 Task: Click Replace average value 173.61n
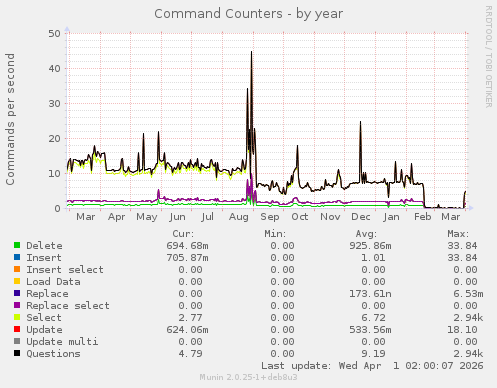[x=370, y=294]
